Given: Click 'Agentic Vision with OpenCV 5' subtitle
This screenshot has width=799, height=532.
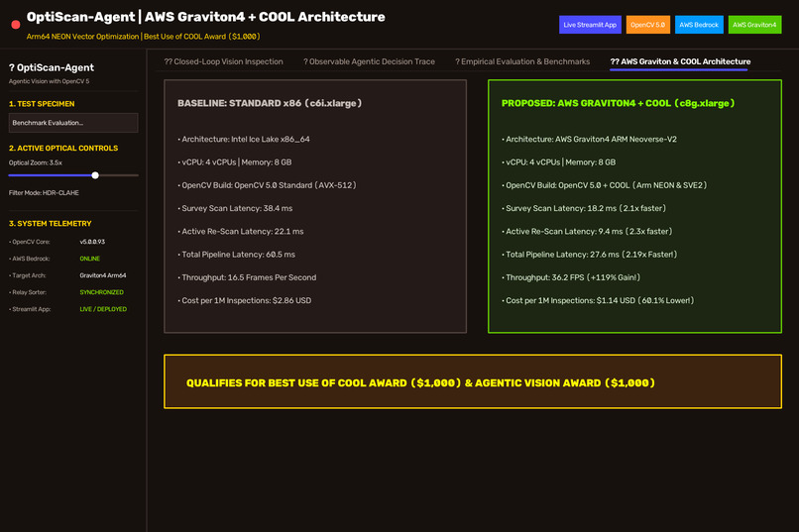Looking at the screenshot, I should pyautogui.click(x=49, y=81).
